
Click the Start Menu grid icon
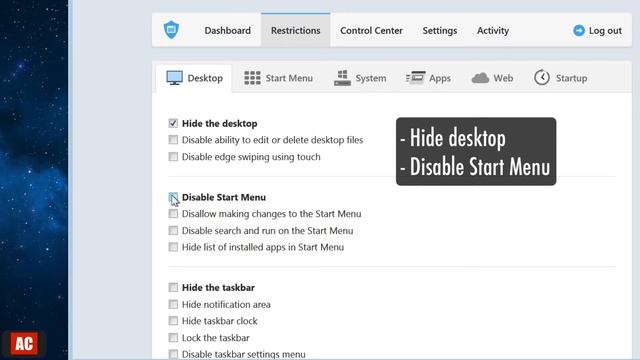click(x=252, y=78)
